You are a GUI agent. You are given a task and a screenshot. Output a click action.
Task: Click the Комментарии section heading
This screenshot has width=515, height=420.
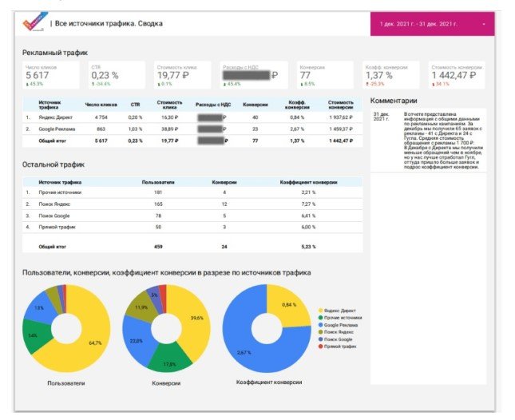(x=394, y=101)
